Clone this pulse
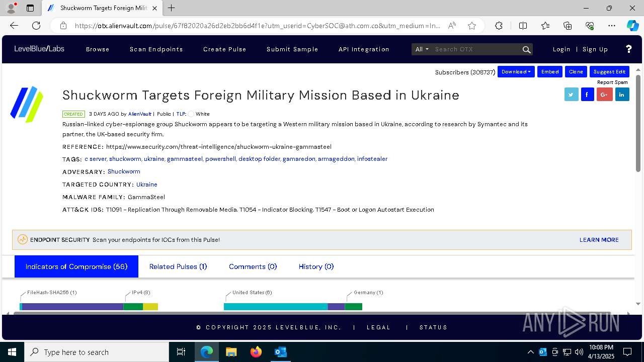This screenshot has height=362, width=644. coord(576,72)
